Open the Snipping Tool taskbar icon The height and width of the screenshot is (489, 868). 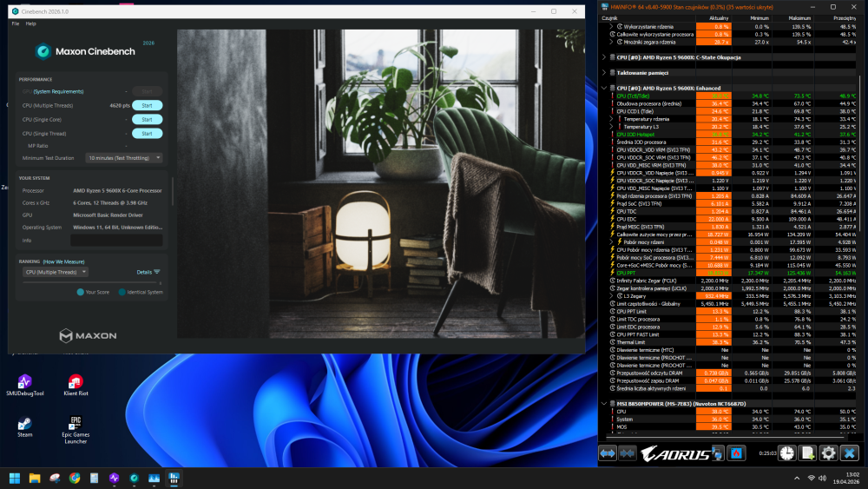click(55, 478)
